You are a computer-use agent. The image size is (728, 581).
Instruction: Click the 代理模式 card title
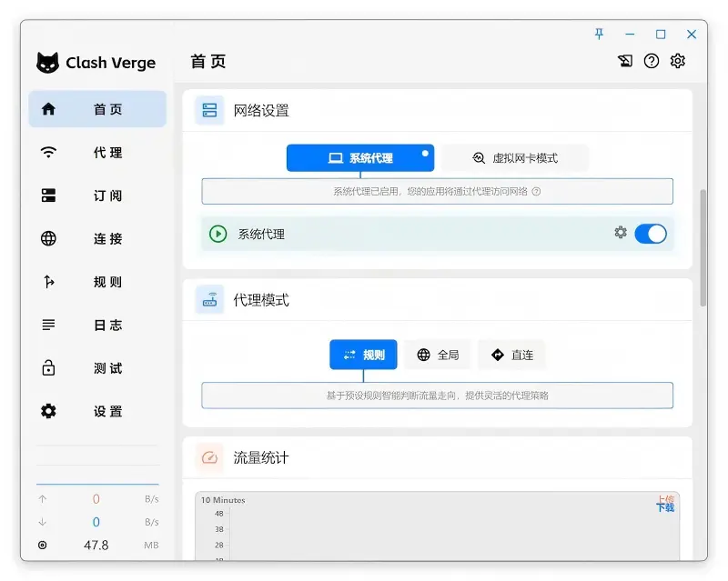click(261, 300)
